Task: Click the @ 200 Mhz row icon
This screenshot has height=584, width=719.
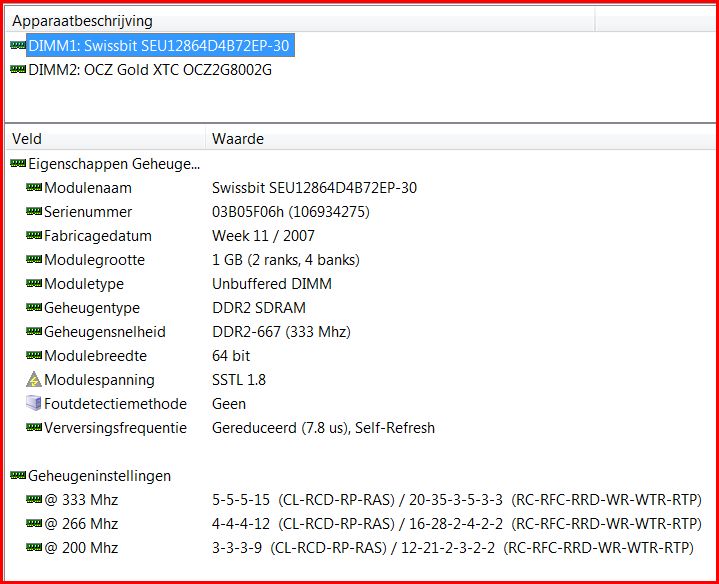Action: (x=34, y=547)
